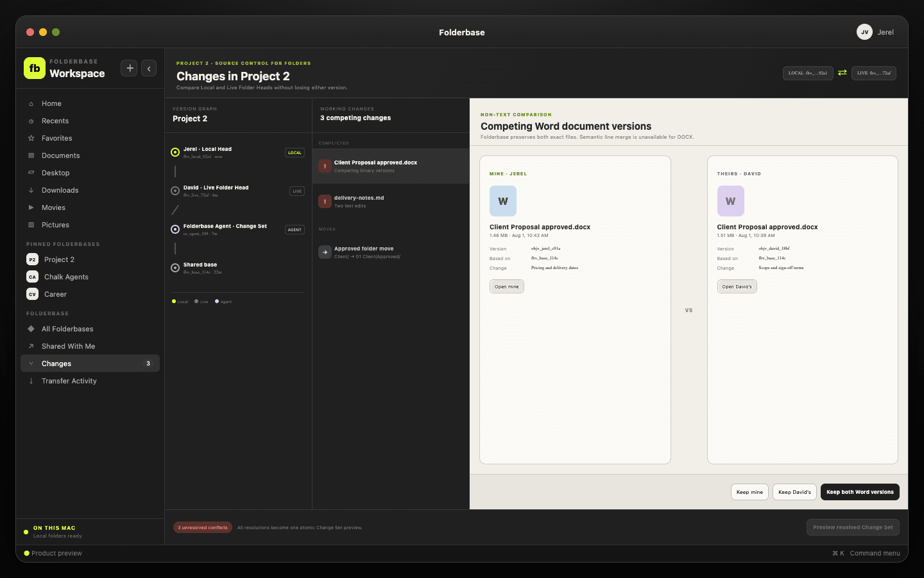Click the LIVE version chip in header
The width and height of the screenshot is (924, 578).
tap(874, 73)
